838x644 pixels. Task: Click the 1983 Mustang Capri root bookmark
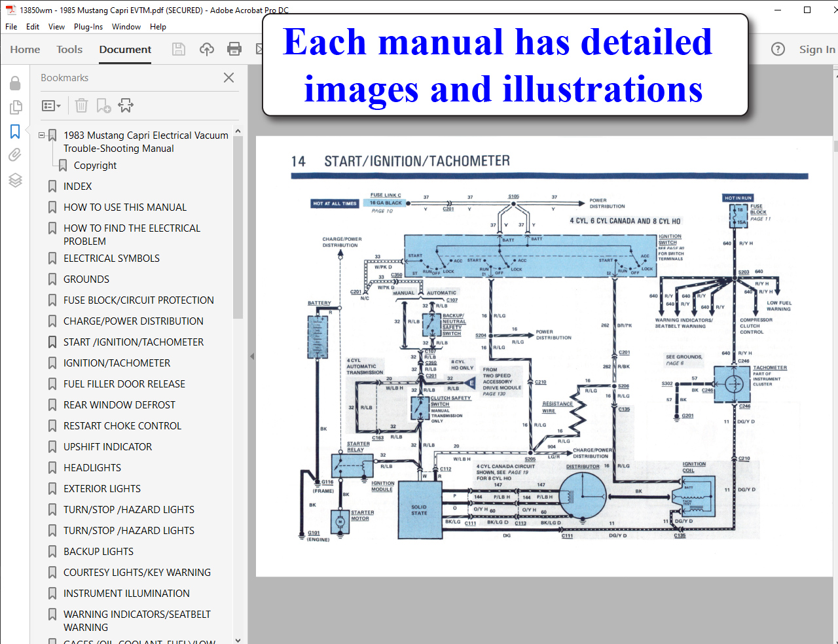pyautogui.click(x=146, y=142)
